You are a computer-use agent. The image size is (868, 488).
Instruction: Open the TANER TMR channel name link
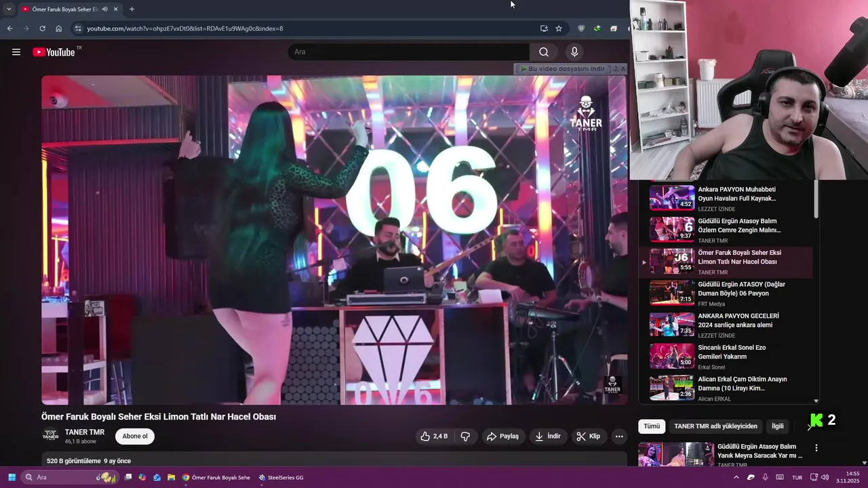85,432
